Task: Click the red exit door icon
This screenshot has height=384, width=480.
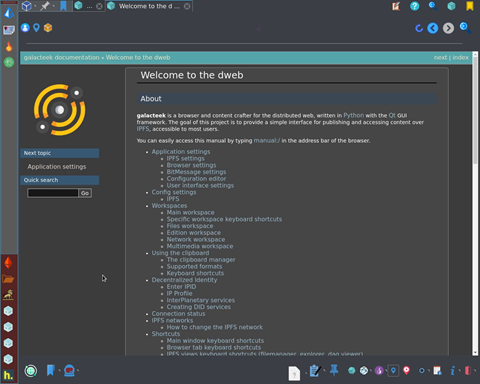Action: [x=468, y=371]
